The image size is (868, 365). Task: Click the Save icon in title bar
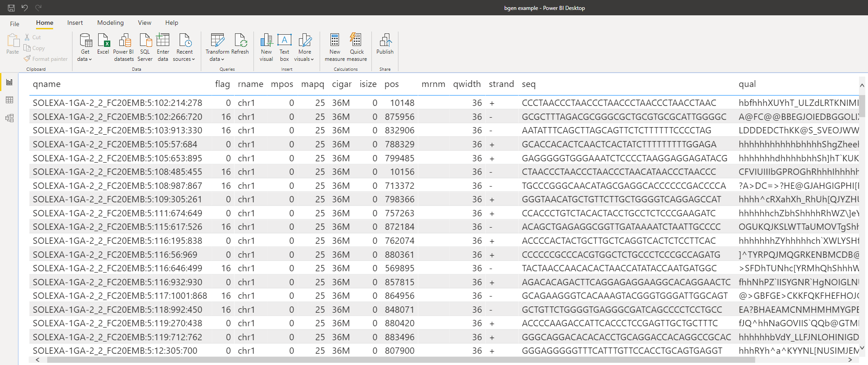[x=11, y=8]
